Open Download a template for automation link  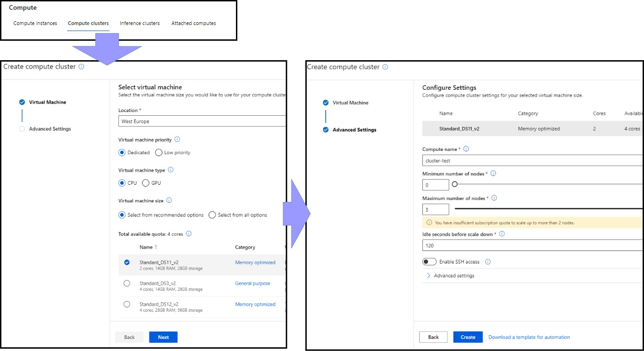(x=529, y=337)
